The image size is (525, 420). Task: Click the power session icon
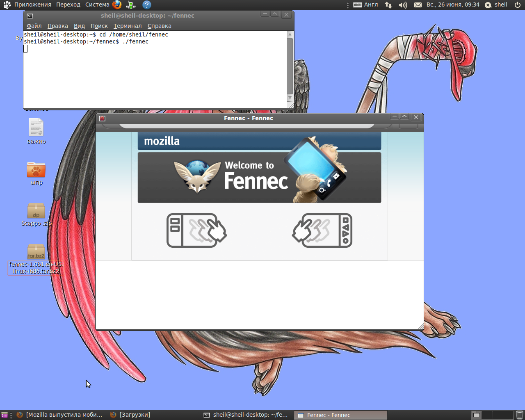pyautogui.click(x=518, y=5)
